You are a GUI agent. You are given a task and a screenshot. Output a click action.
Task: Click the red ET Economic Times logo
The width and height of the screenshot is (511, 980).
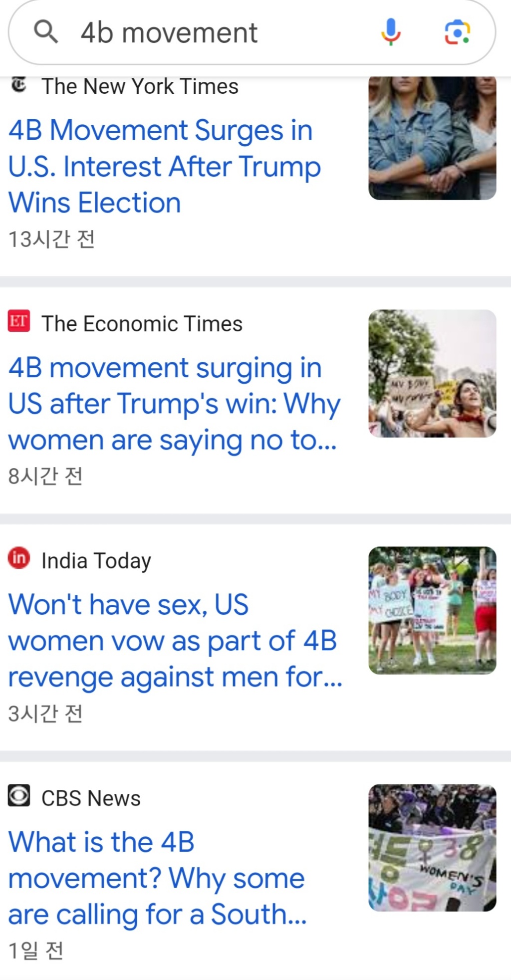[19, 322]
